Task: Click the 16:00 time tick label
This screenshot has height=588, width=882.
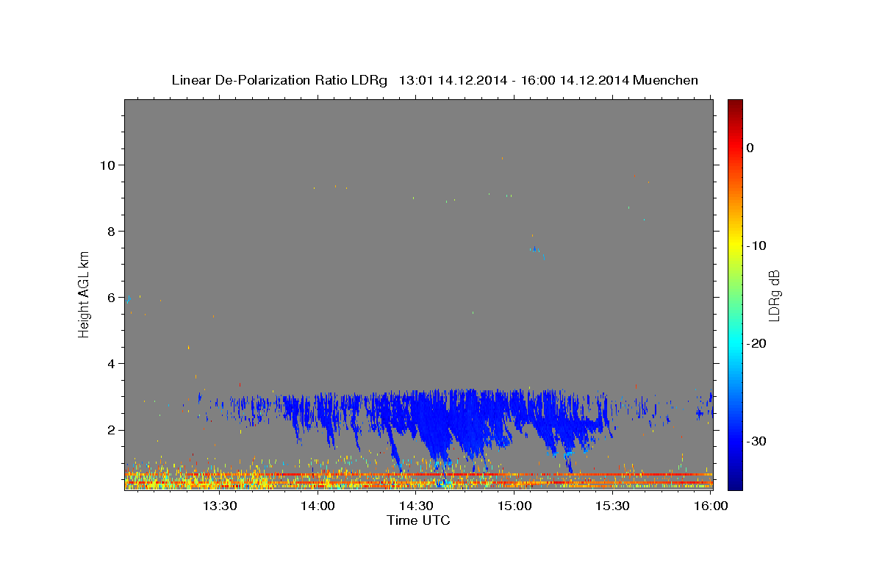Action: [x=710, y=506]
